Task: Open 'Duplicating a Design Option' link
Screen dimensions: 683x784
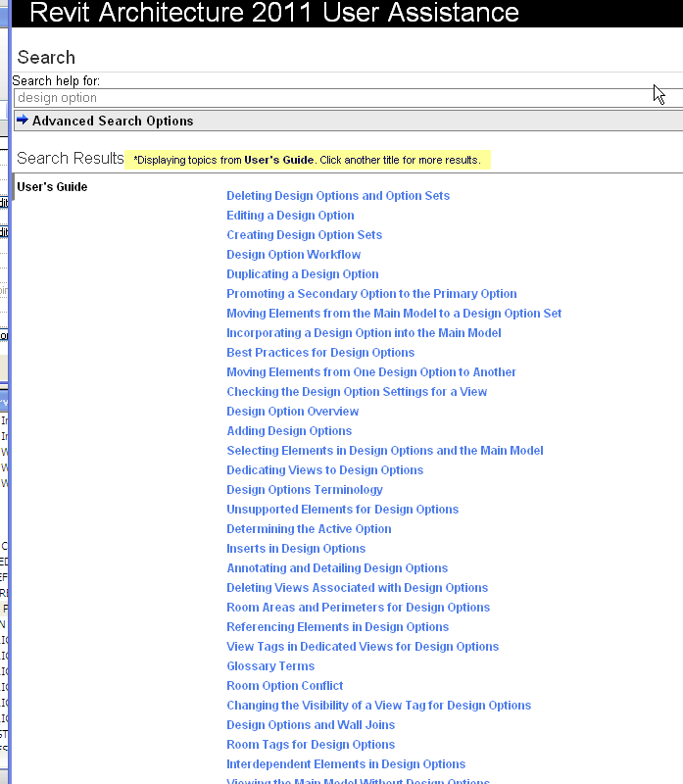Action: click(x=303, y=274)
